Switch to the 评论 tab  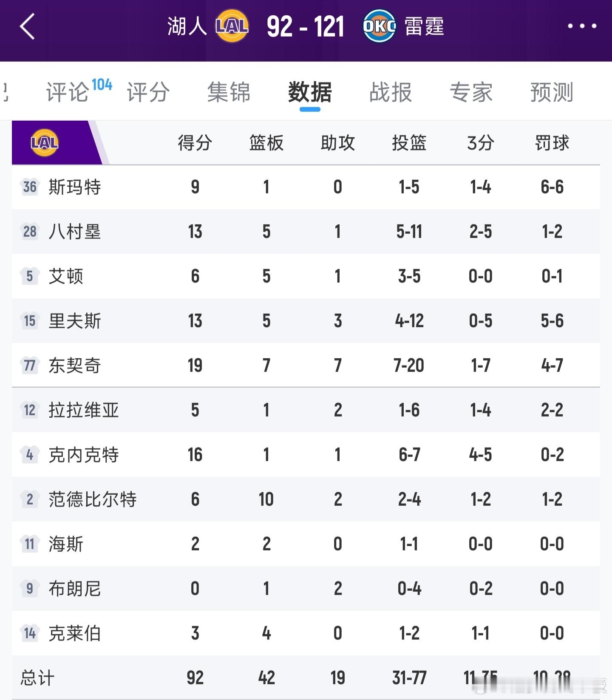(x=68, y=92)
